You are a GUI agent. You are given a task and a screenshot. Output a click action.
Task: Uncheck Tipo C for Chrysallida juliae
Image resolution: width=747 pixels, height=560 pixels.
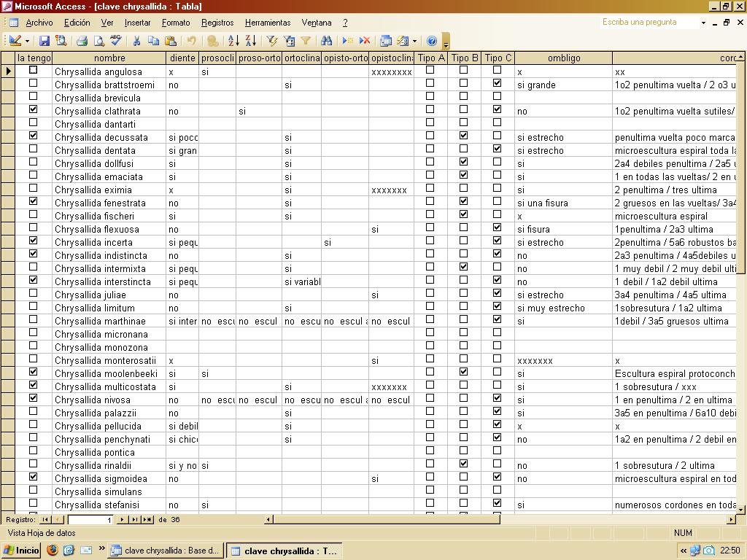[x=497, y=293]
